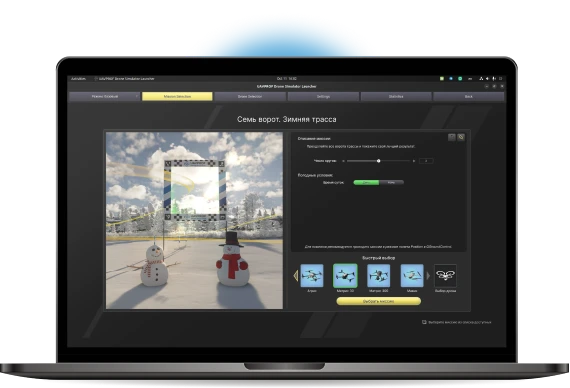Select the green-highlighted Matrice 30 drone
This screenshot has height=388, width=570.
click(345, 276)
